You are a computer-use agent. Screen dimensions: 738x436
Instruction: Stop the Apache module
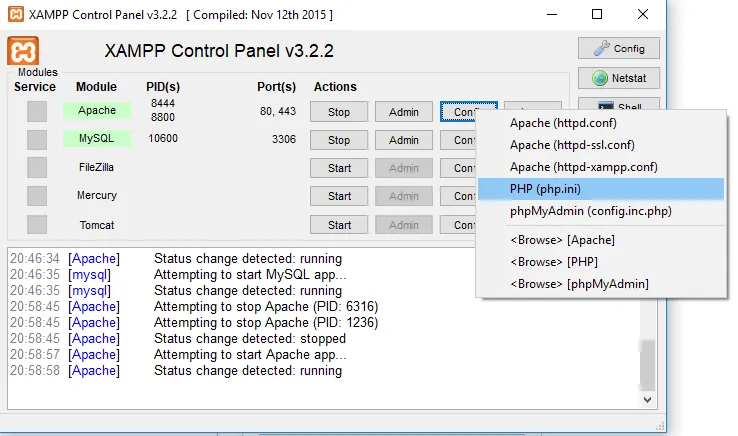tap(338, 112)
